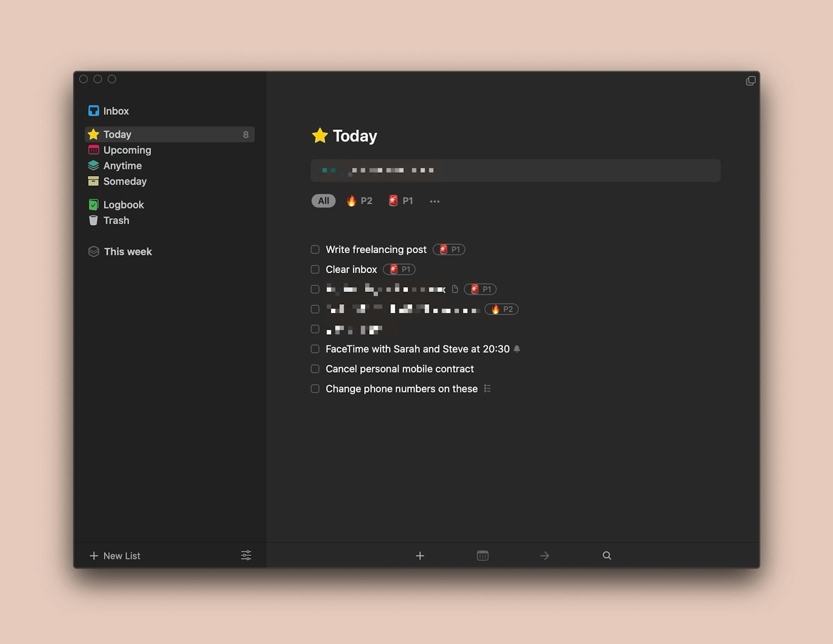The height and width of the screenshot is (644, 833).
Task: Mark Clear inbox as complete
Action: pyautogui.click(x=315, y=270)
